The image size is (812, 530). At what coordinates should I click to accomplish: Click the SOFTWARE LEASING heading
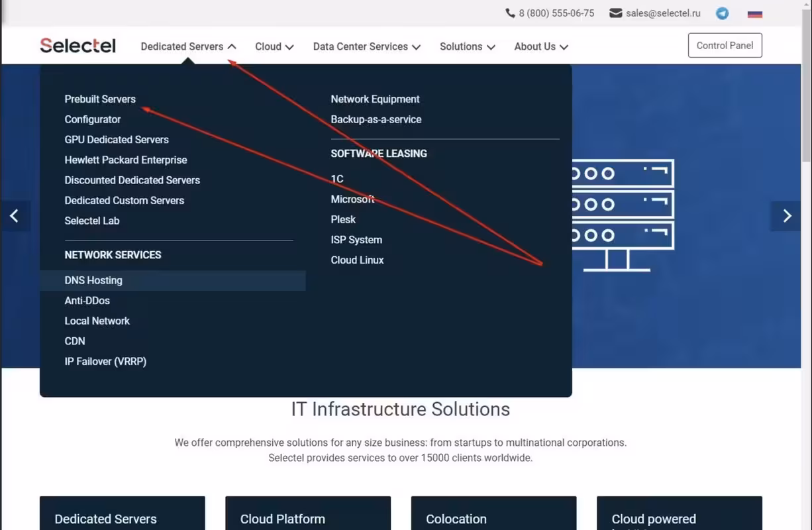click(x=379, y=154)
